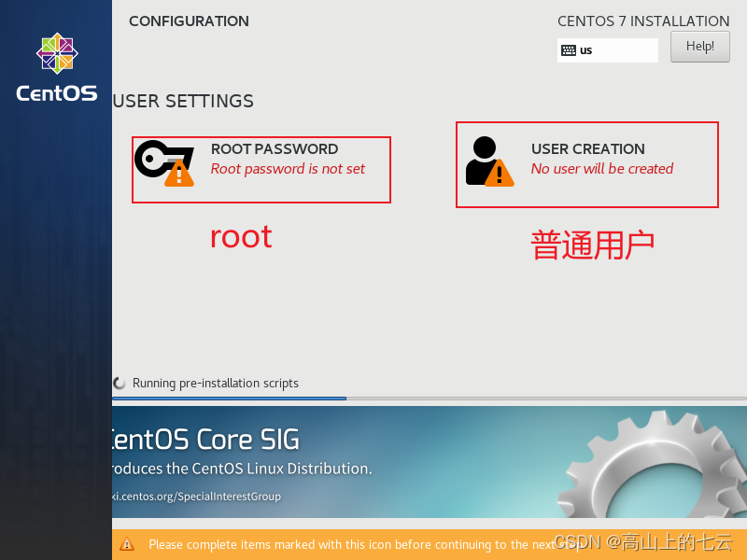
Task: Click 'No user will be created' text
Action: pyautogui.click(x=602, y=169)
